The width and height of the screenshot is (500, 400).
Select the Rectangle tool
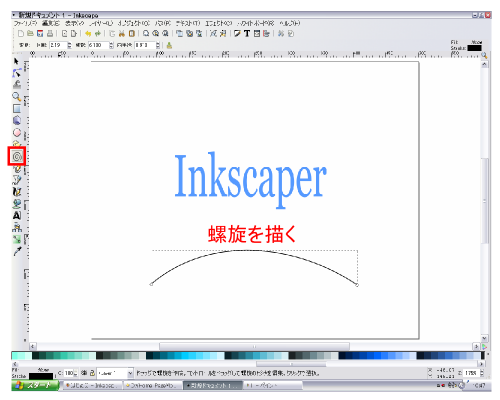(x=17, y=109)
